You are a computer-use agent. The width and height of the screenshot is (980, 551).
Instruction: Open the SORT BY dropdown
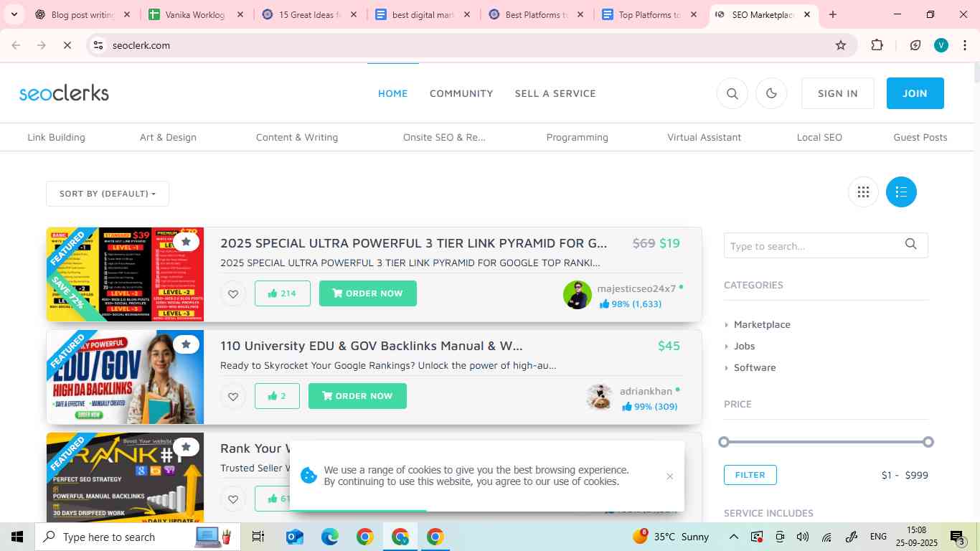108,193
